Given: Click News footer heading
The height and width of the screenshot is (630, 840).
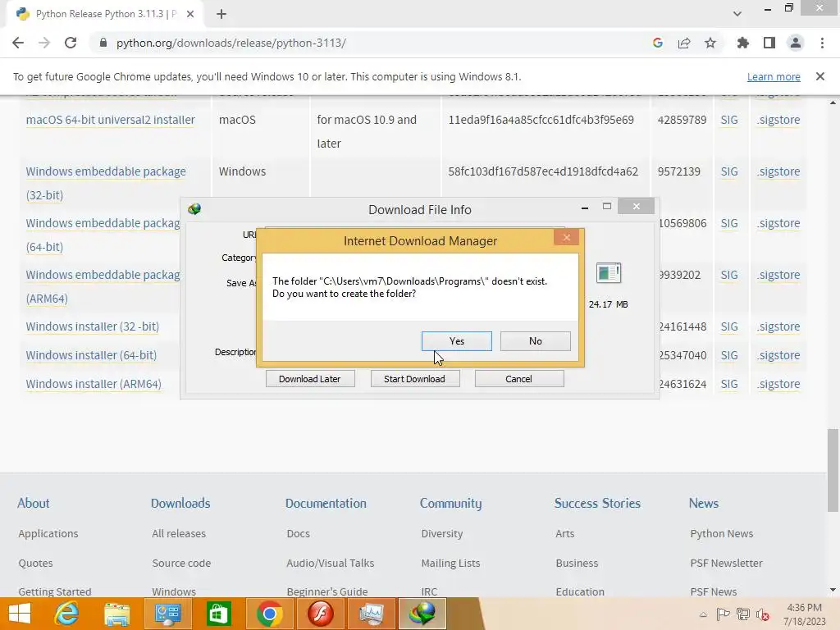Looking at the screenshot, I should [x=703, y=503].
